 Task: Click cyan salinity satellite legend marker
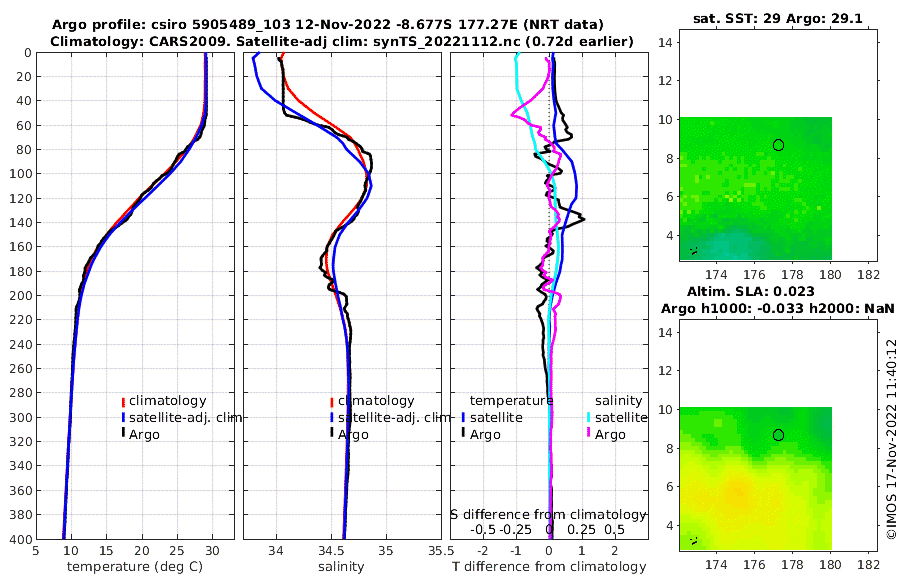[589, 417]
